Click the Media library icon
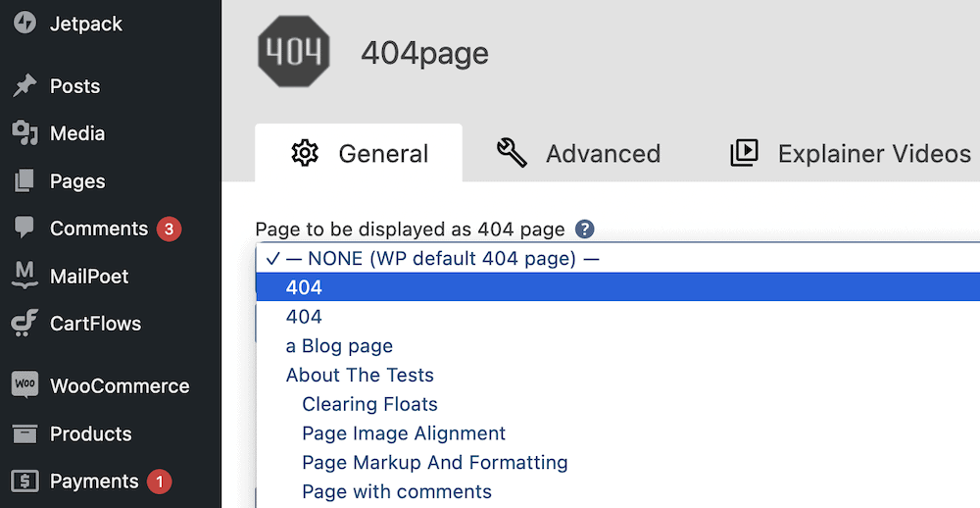 tap(25, 133)
